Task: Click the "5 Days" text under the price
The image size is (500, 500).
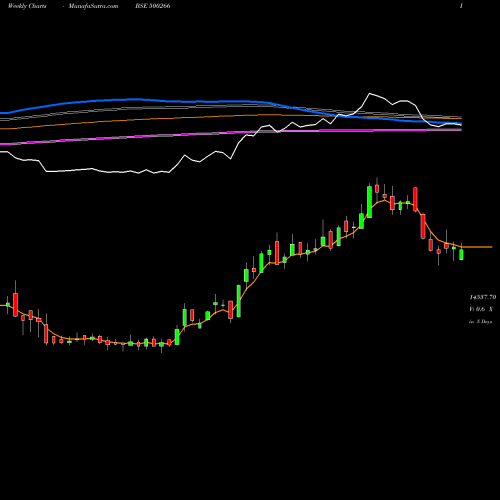Action: [x=484, y=322]
